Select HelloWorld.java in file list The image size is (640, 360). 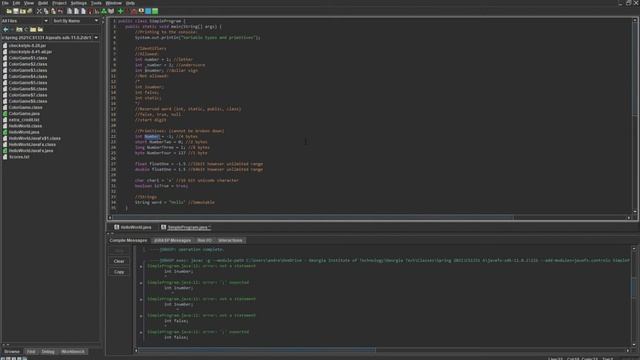click(x=24, y=132)
